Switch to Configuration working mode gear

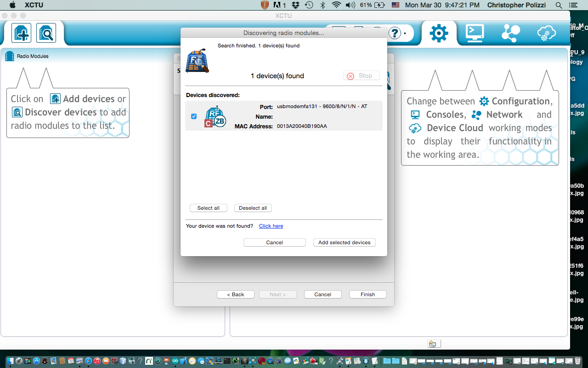click(x=439, y=33)
